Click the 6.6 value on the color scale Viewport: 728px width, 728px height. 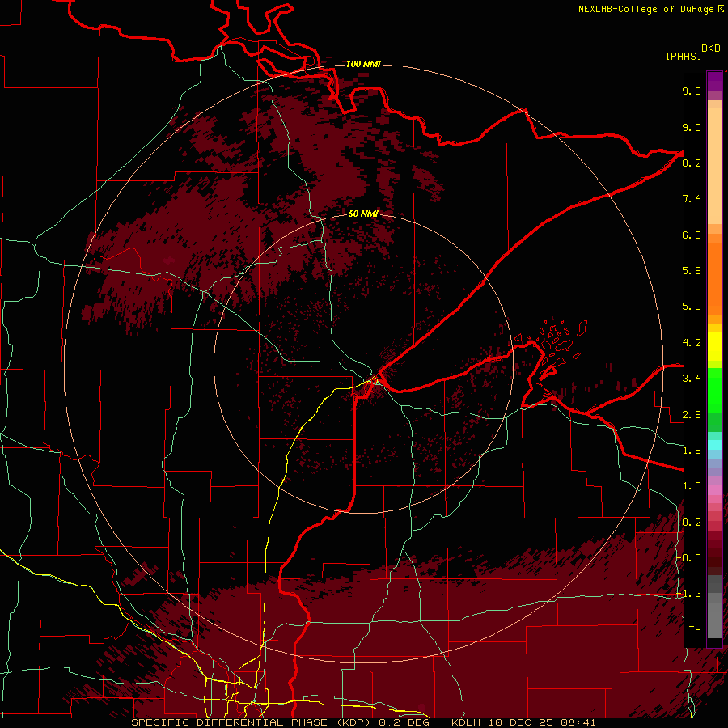tap(692, 235)
